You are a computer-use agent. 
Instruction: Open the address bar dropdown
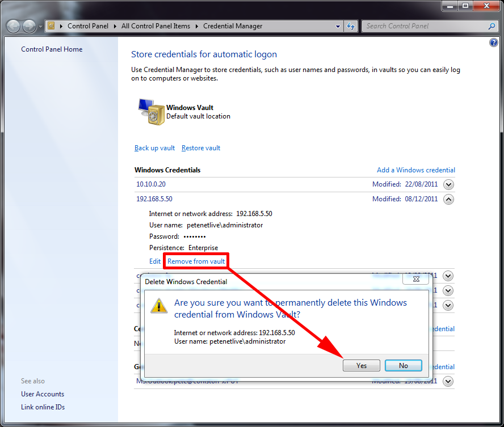339,26
